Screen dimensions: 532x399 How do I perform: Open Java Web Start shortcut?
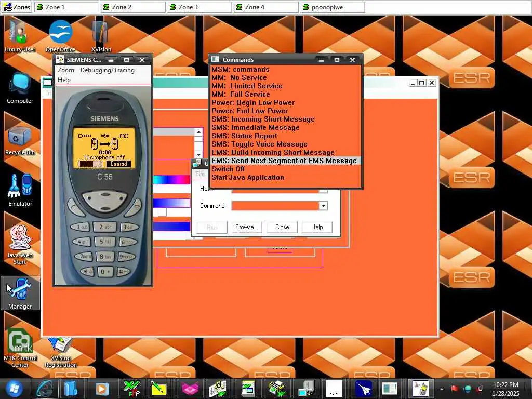20,244
